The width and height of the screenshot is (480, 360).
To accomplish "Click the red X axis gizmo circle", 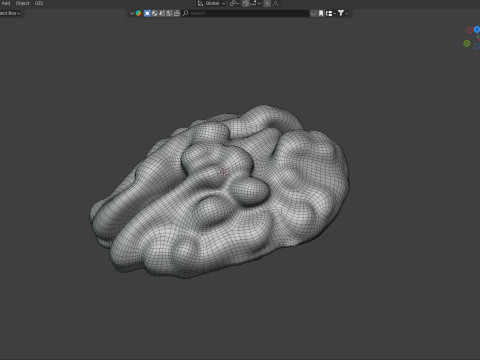I will click(x=469, y=30).
